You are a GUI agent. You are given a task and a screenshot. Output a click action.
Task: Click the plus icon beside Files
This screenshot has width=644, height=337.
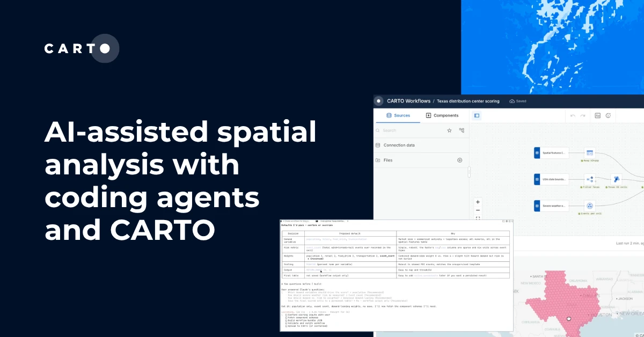coord(459,160)
